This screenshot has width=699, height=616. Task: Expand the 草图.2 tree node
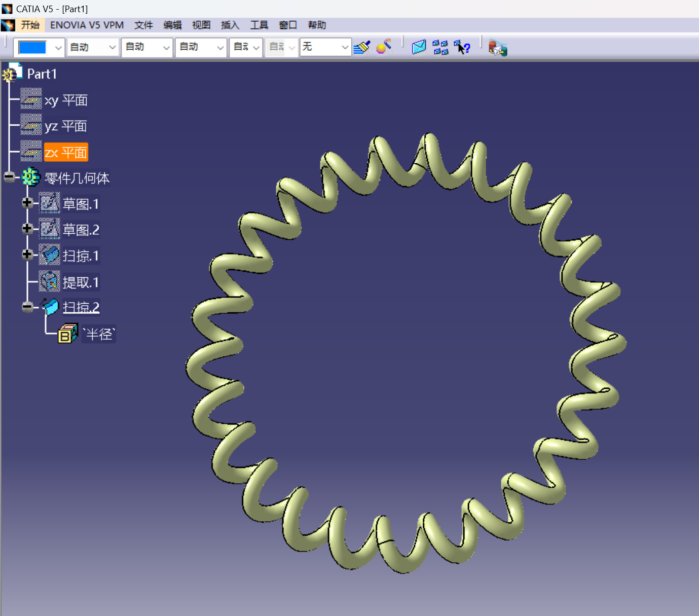pos(27,229)
